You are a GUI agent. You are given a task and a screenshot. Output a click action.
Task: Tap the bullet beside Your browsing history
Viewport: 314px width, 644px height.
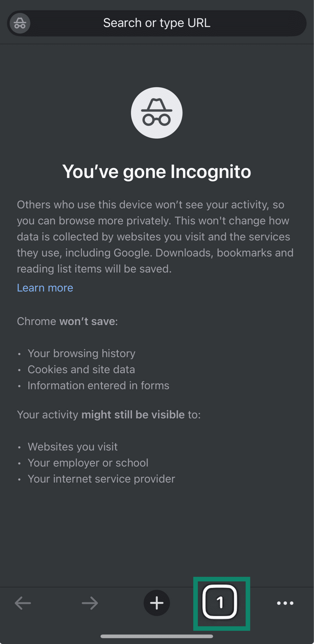coord(20,353)
